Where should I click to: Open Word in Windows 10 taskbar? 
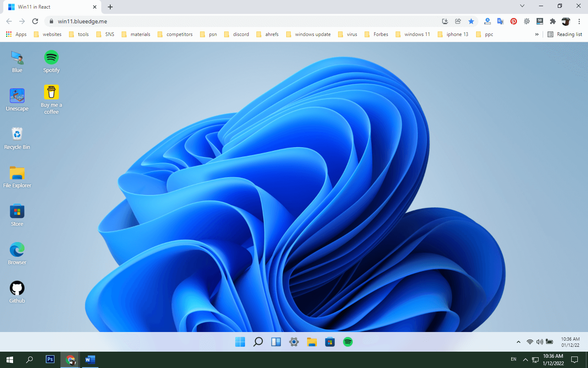[90, 359]
